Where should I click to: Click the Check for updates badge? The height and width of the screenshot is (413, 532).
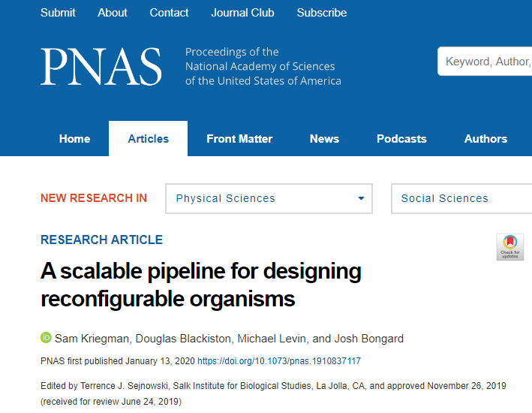[510, 246]
